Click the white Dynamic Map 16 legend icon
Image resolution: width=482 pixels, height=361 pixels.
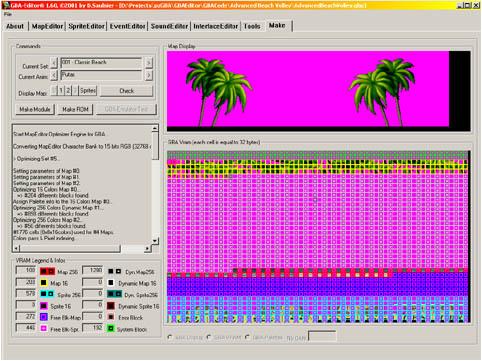[x=111, y=283]
